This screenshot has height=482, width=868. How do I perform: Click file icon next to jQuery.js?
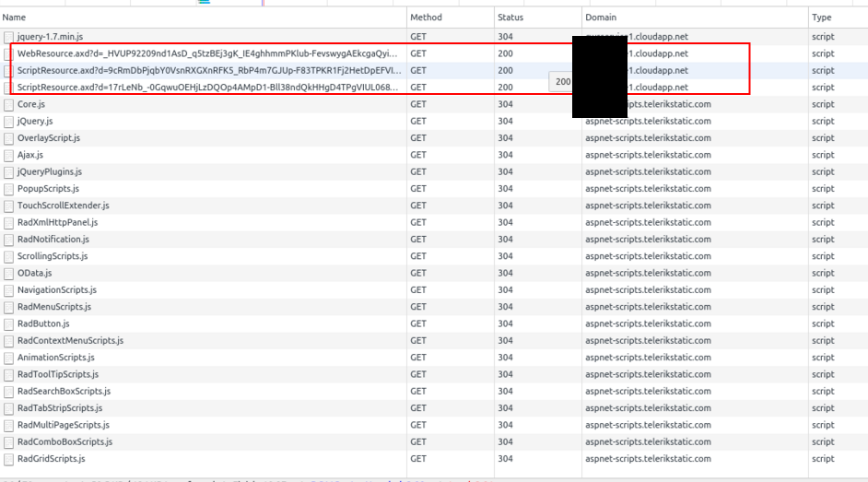(x=8, y=122)
